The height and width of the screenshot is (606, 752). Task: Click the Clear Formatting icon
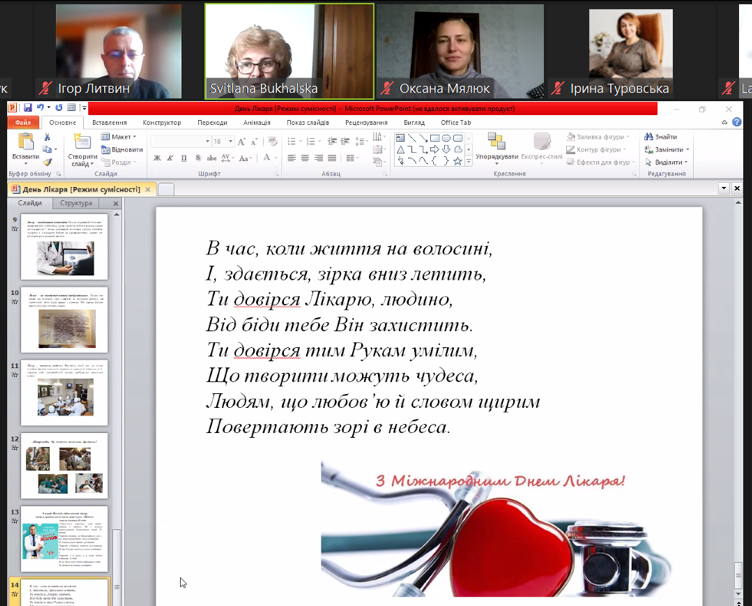point(273,141)
